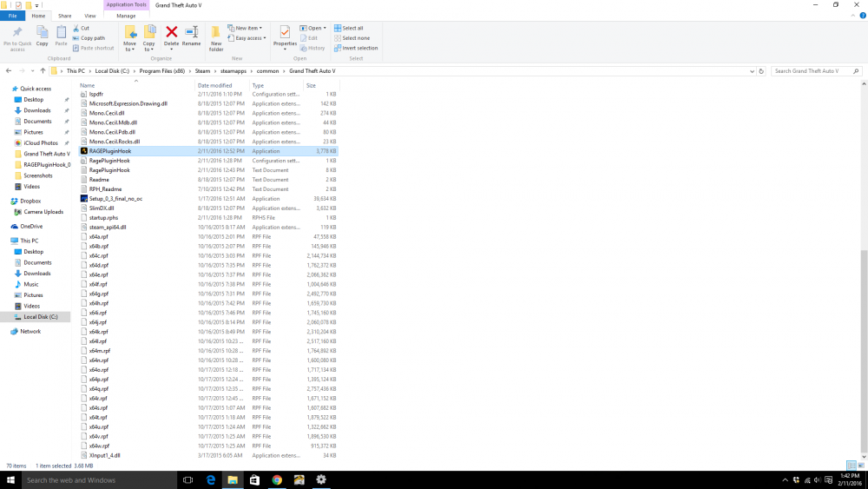Viewport: 868px width, 489px height.
Task: Select Network in navigation pane
Action: (x=30, y=331)
